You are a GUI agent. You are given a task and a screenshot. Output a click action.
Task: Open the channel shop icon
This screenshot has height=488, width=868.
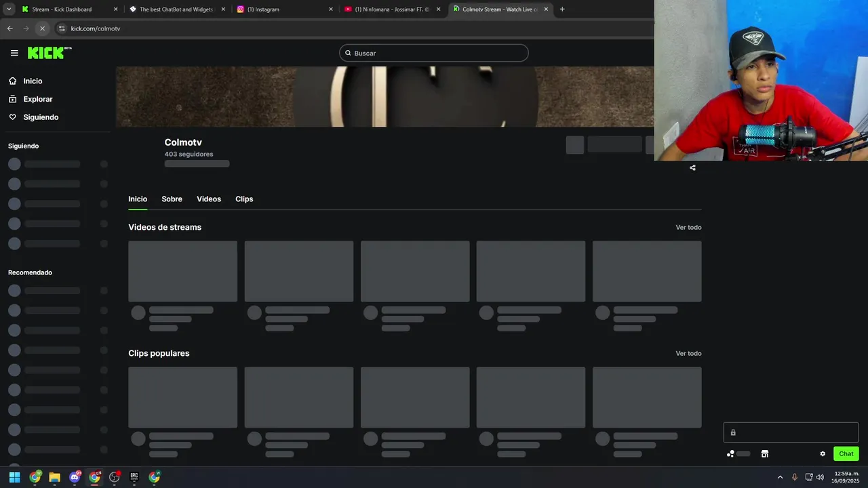[x=764, y=454]
